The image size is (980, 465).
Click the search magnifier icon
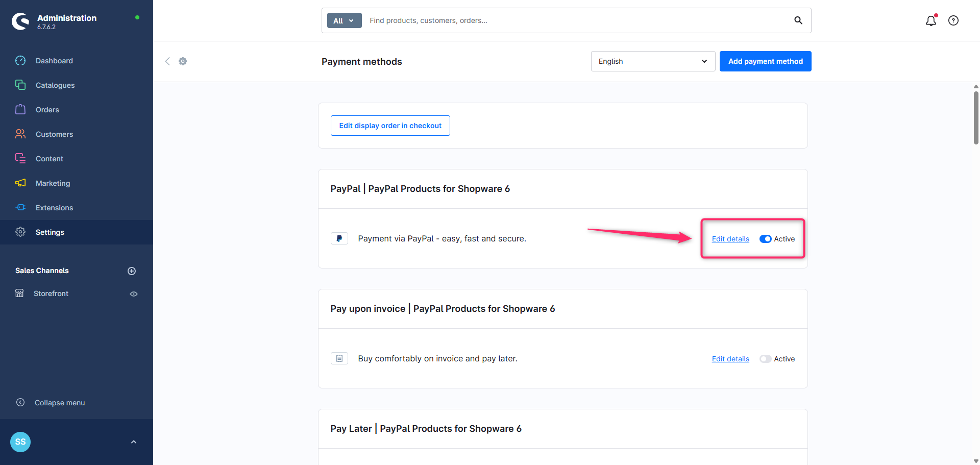point(798,20)
